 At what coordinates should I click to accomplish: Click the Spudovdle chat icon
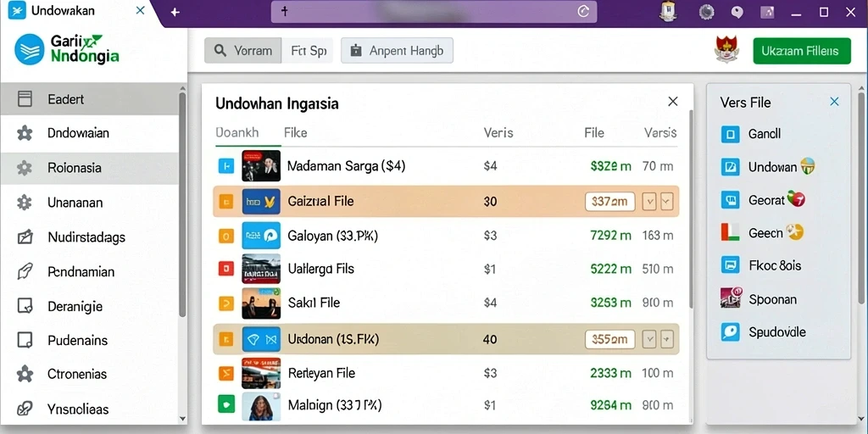pos(730,331)
